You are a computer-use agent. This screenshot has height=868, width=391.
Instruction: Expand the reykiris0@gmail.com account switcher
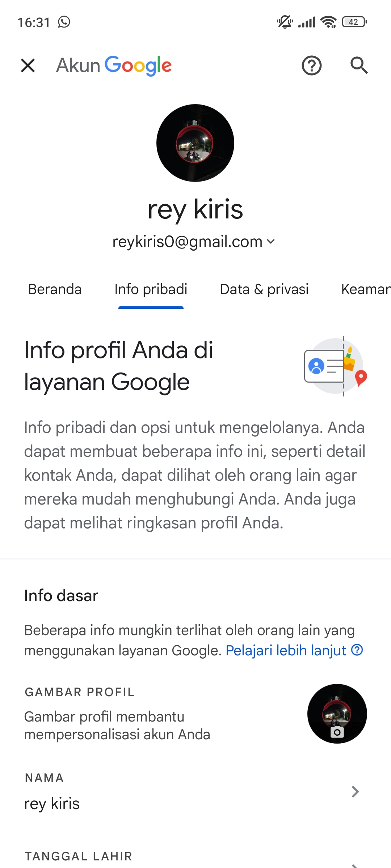click(194, 241)
